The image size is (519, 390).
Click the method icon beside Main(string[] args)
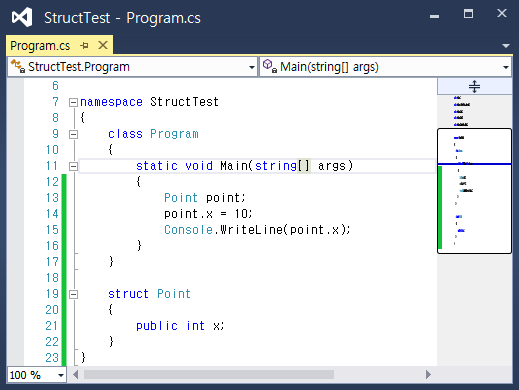tap(270, 66)
